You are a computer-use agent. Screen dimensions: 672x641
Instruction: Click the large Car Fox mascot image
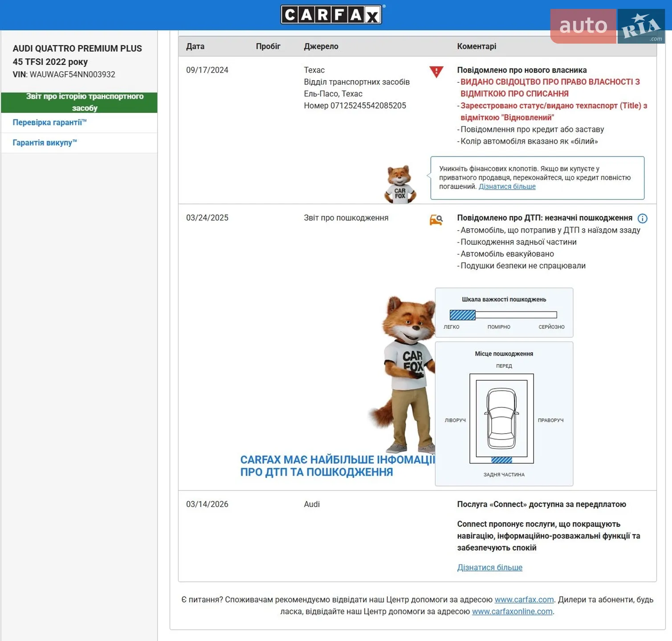(x=403, y=374)
